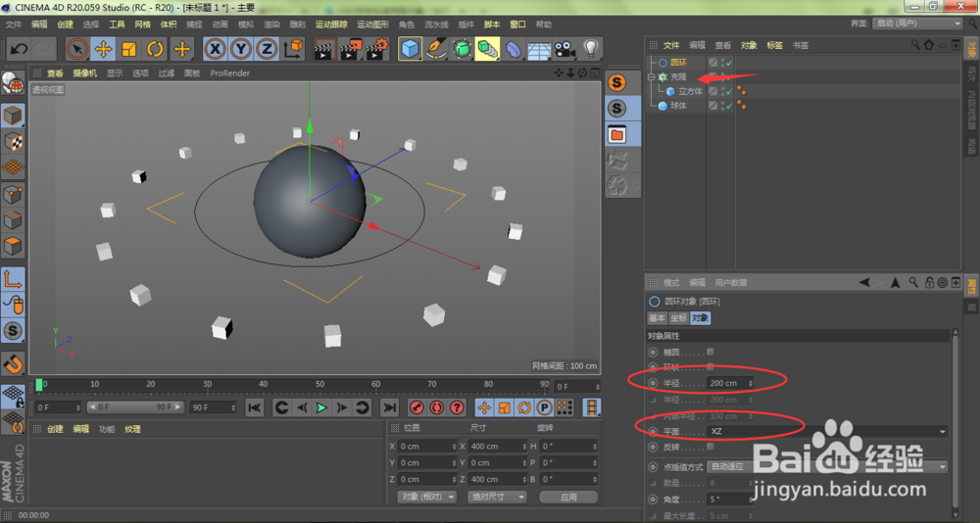Activate the Scale tool in the toolbar

click(129, 49)
